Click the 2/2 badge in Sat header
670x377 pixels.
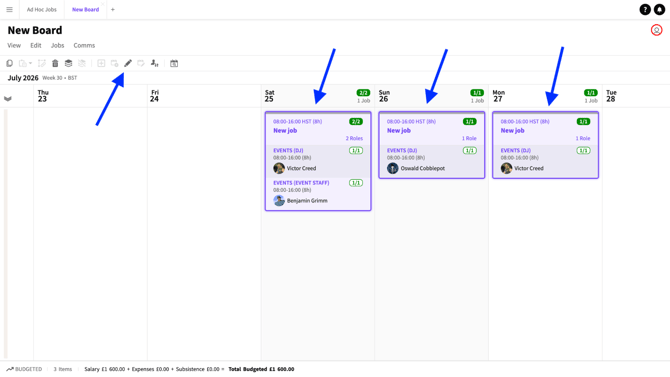363,93
